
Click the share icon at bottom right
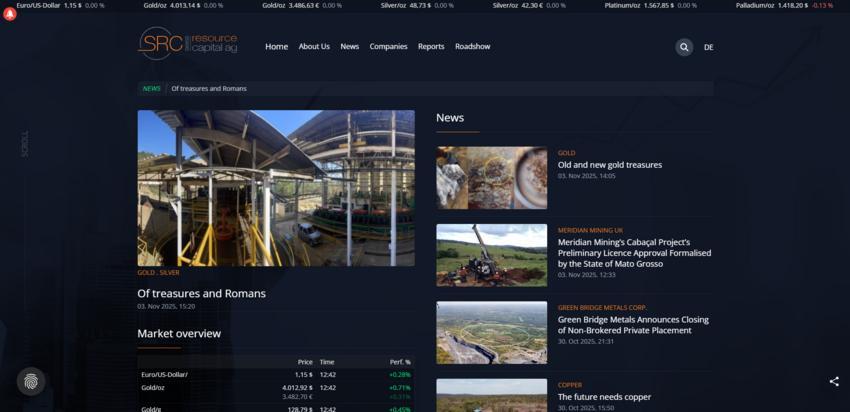coord(834,381)
